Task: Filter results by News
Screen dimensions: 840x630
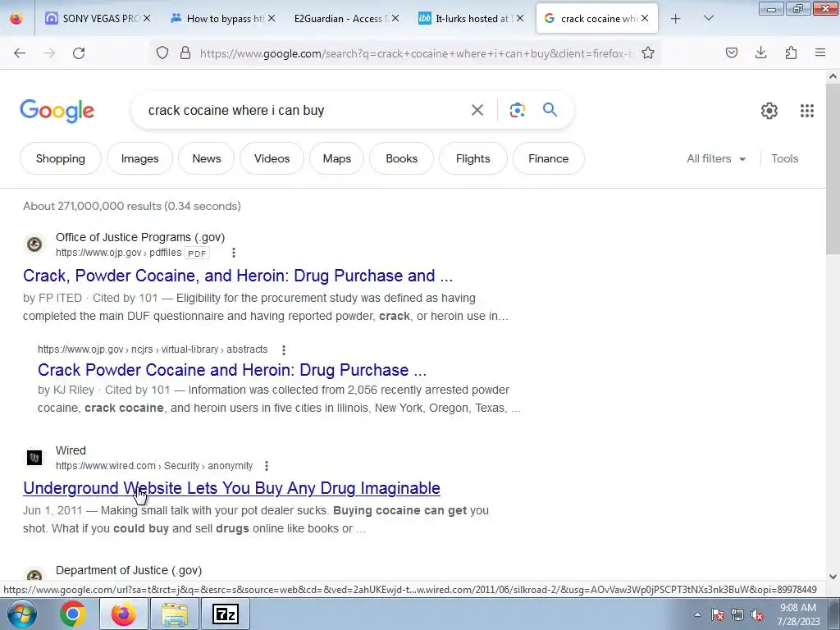Action: (x=206, y=158)
